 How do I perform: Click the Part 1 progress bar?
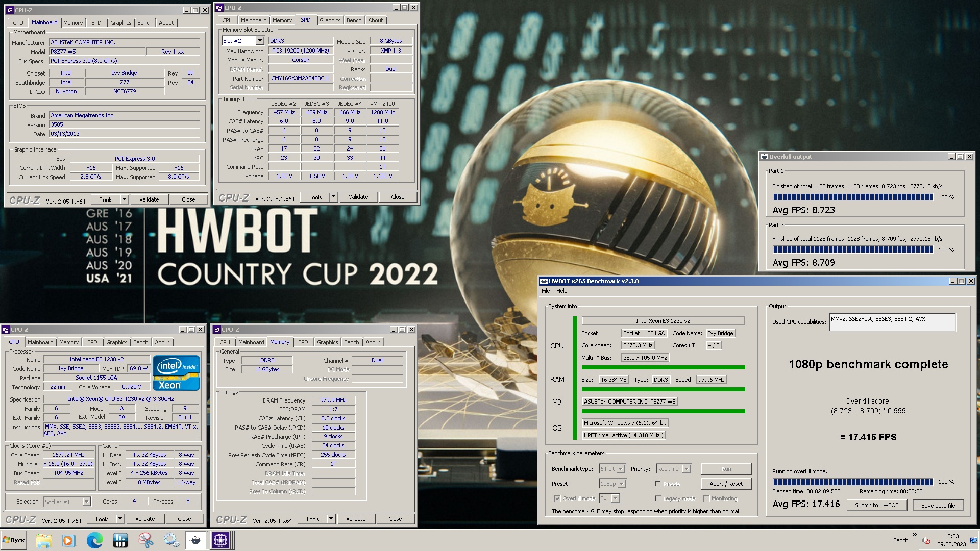tap(853, 197)
